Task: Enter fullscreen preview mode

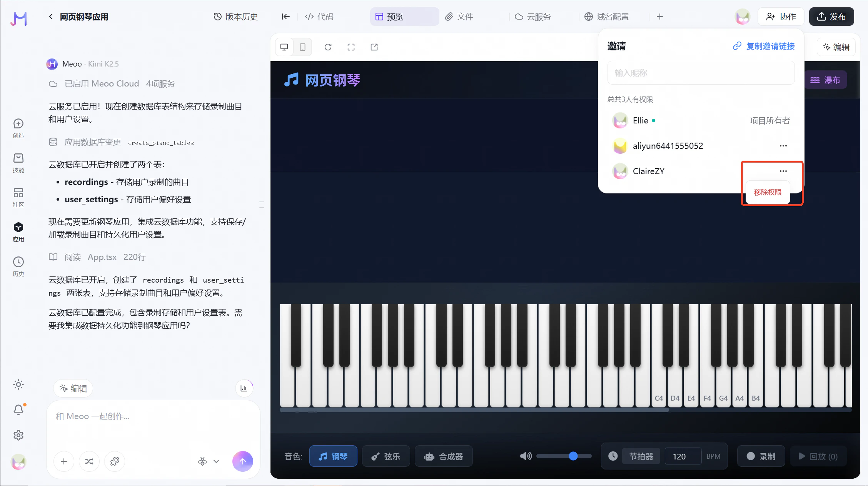Action: tap(351, 47)
